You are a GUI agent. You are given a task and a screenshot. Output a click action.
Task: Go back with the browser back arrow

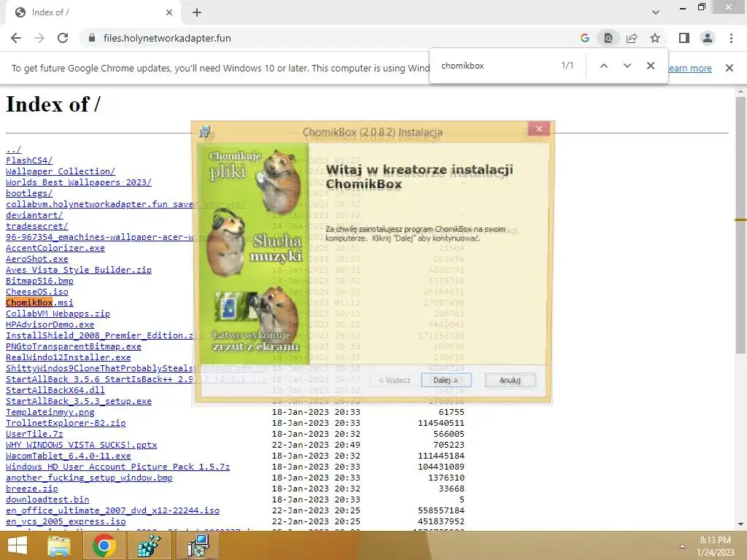point(16,38)
